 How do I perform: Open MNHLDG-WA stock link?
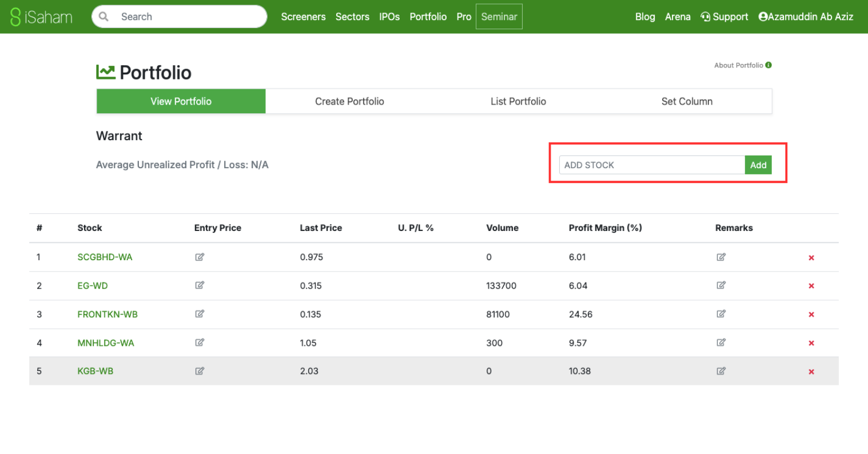(x=106, y=343)
